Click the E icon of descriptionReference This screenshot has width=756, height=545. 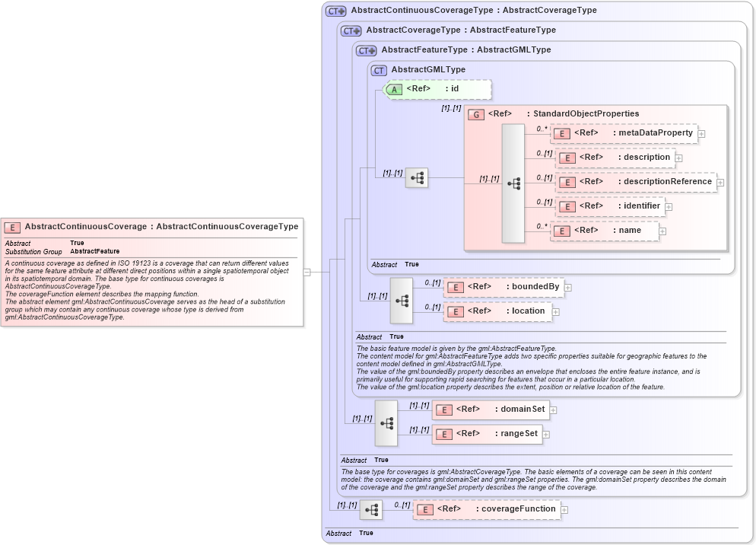click(x=567, y=183)
